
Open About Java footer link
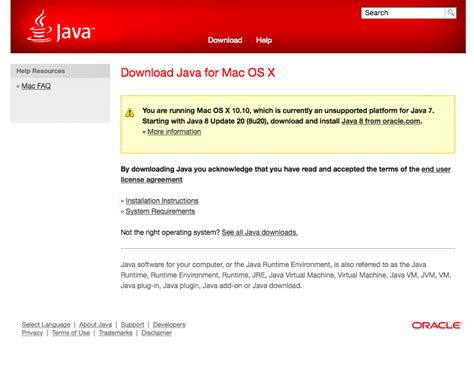coord(96,325)
